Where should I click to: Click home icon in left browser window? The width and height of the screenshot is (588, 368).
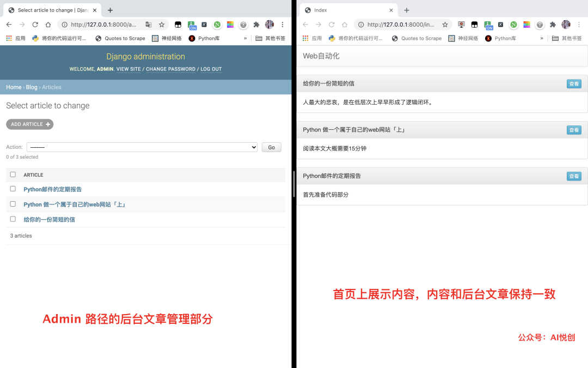[x=48, y=25]
